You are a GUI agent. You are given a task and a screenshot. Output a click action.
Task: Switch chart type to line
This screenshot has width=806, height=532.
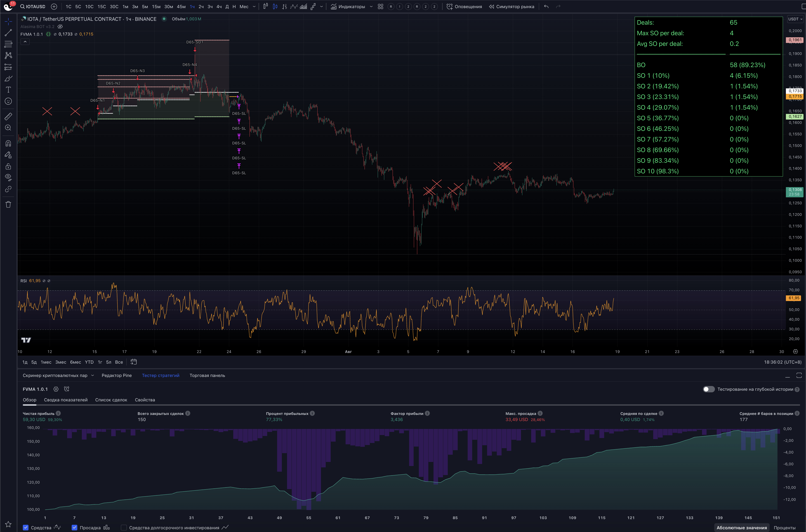294,7
